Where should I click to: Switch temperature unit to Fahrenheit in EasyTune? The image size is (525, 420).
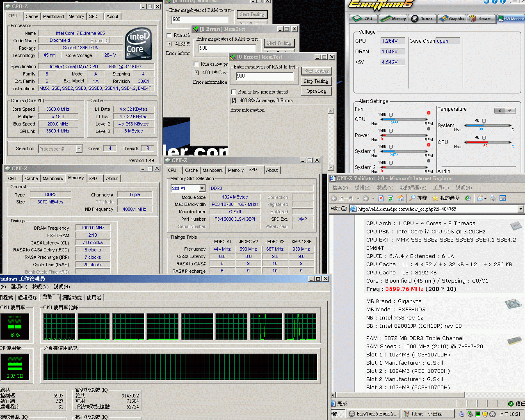click(x=510, y=111)
